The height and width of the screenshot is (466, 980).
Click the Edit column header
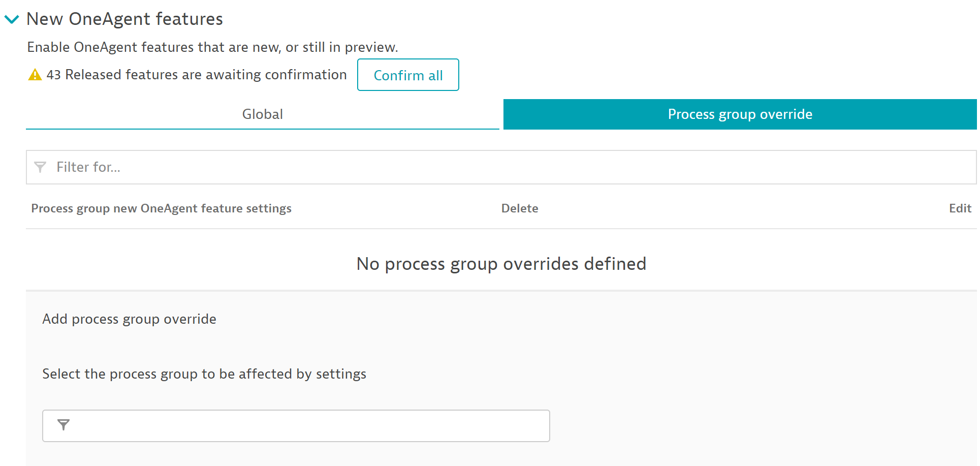(x=960, y=208)
